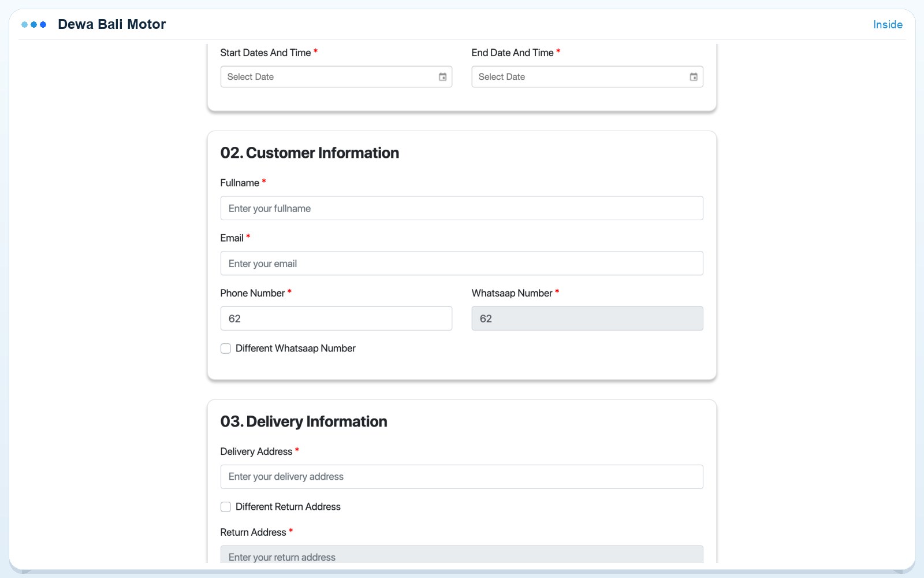
Task: Select the Enter your email field
Action: pyautogui.click(x=462, y=263)
